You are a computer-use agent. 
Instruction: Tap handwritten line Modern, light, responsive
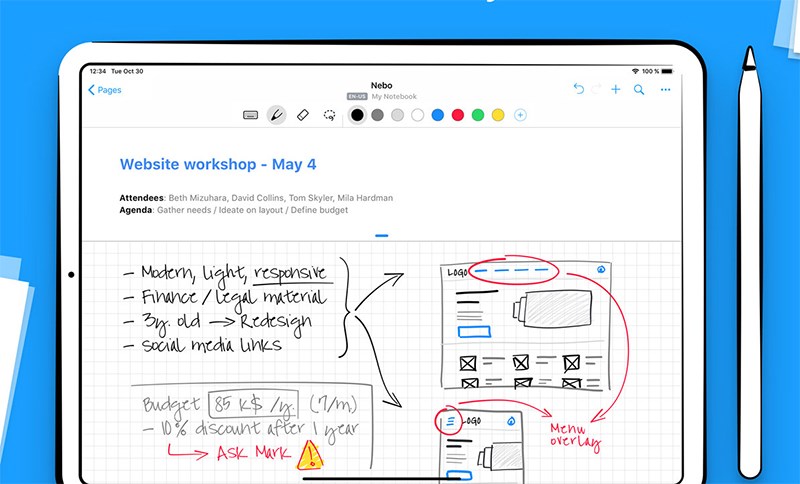tap(228, 274)
